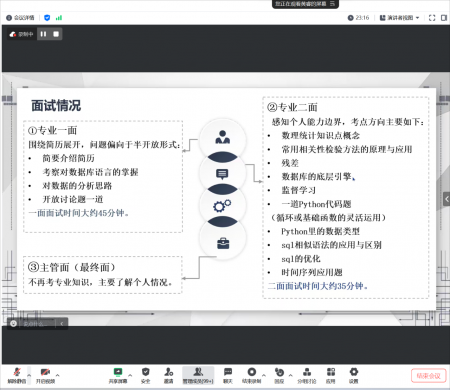Click the meeting timer 23:16
This screenshot has height=390, width=450.
(358, 18)
